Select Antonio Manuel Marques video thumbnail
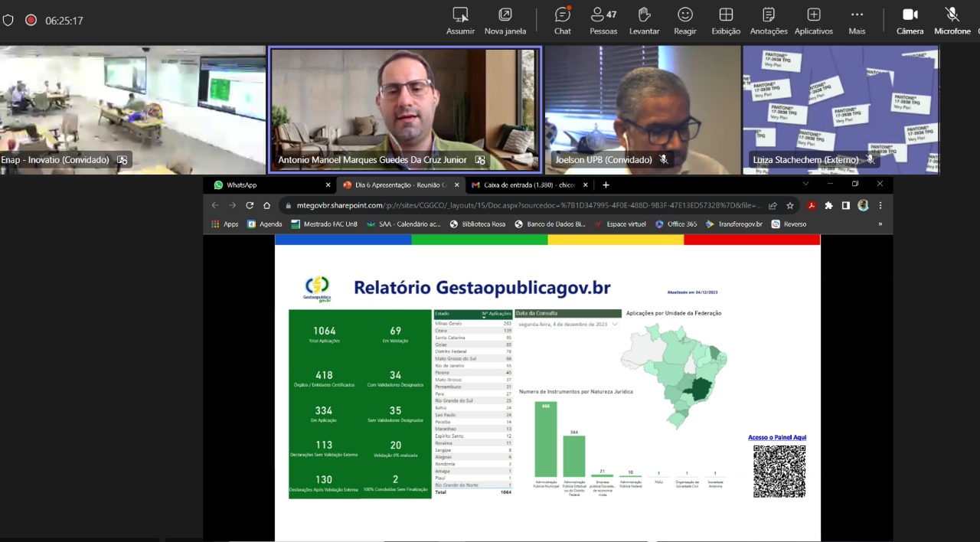 [404, 109]
